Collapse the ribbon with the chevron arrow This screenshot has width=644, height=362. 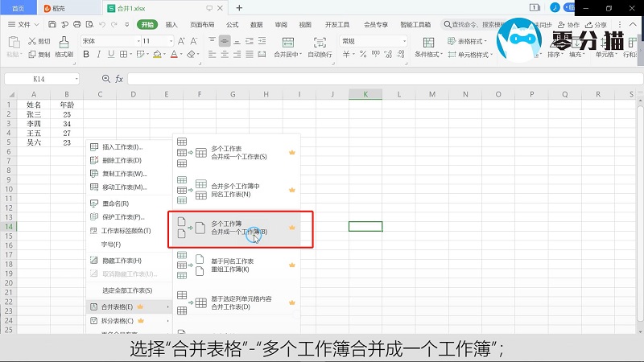[x=633, y=25]
